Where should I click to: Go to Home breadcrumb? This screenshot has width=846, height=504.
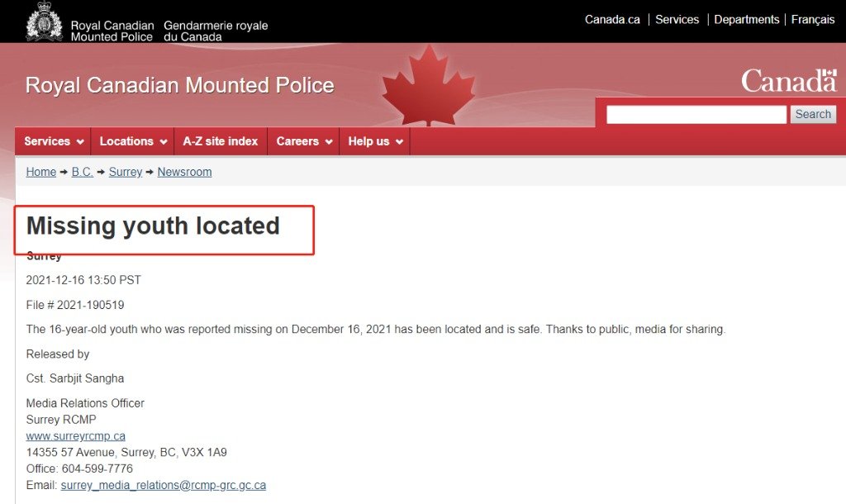pyautogui.click(x=41, y=172)
